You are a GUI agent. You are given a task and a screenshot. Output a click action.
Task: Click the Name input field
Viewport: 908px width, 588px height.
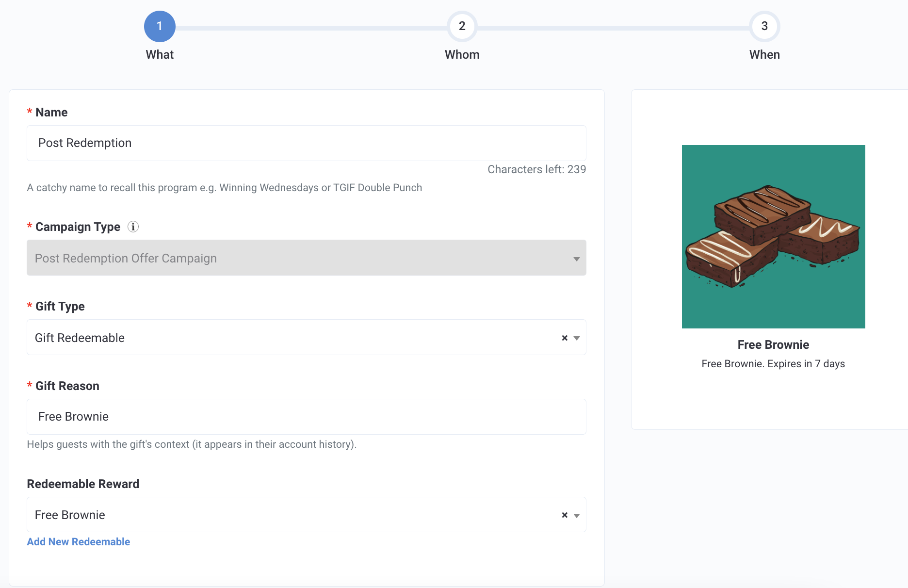pos(307,143)
